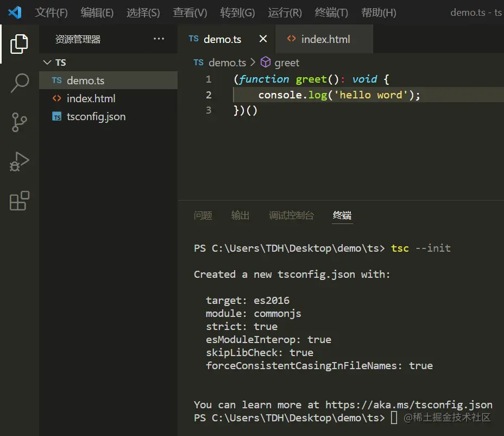Image resolution: width=504 pixels, height=436 pixels.
Task: Open the Extensions view icon
Action: pos(20,201)
